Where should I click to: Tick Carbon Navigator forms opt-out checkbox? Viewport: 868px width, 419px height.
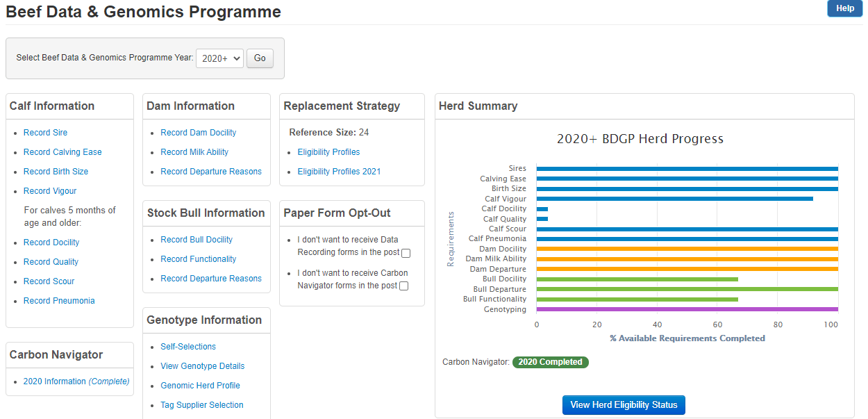(x=403, y=286)
